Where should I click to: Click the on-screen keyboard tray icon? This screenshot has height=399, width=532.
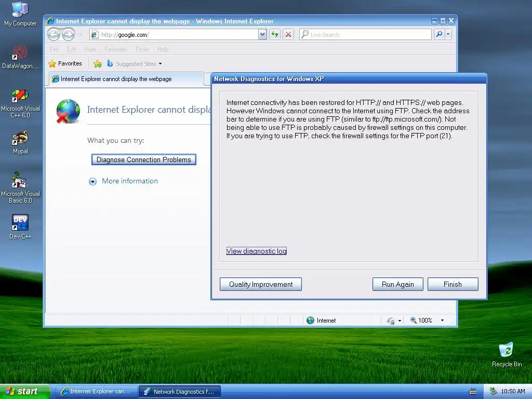[x=473, y=392]
